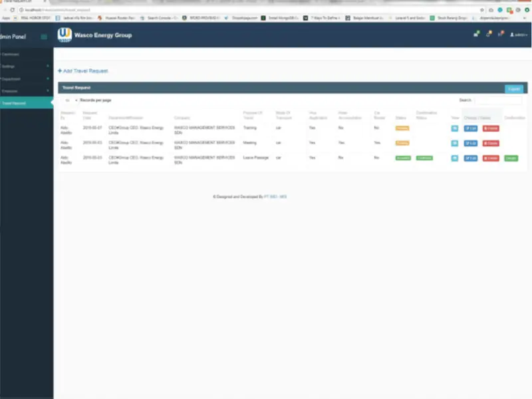Image resolution: width=532 pixels, height=399 pixels.
Task: Click the View eye icon on the Meeting row
Action: (456, 143)
